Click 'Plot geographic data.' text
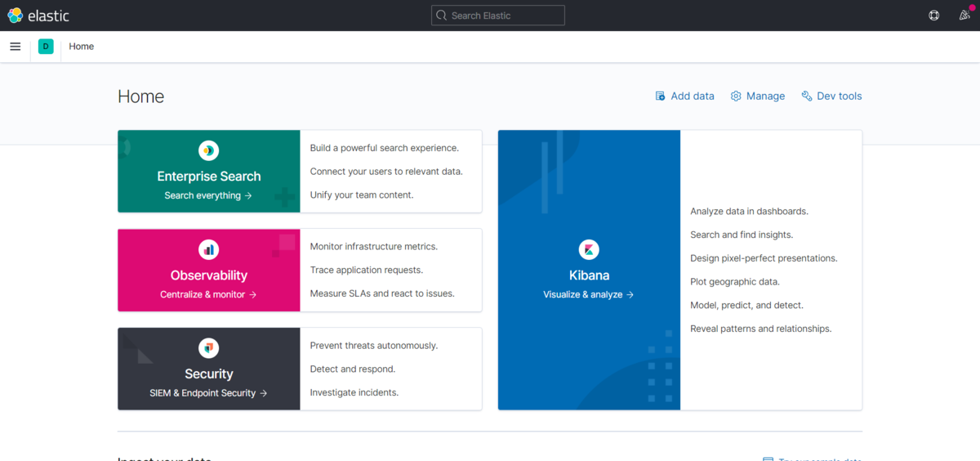This screenshot has height=461, width=980. (735, 282)
